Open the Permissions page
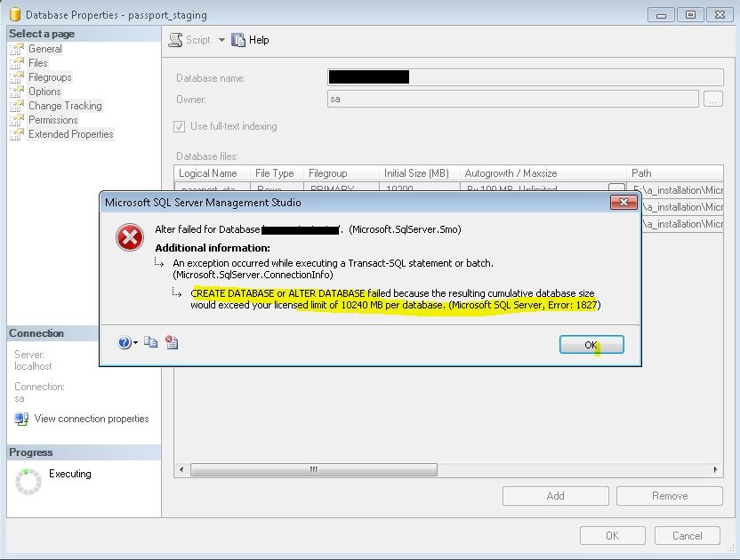Screen dimensions: 740x560 tap(52, 119)
